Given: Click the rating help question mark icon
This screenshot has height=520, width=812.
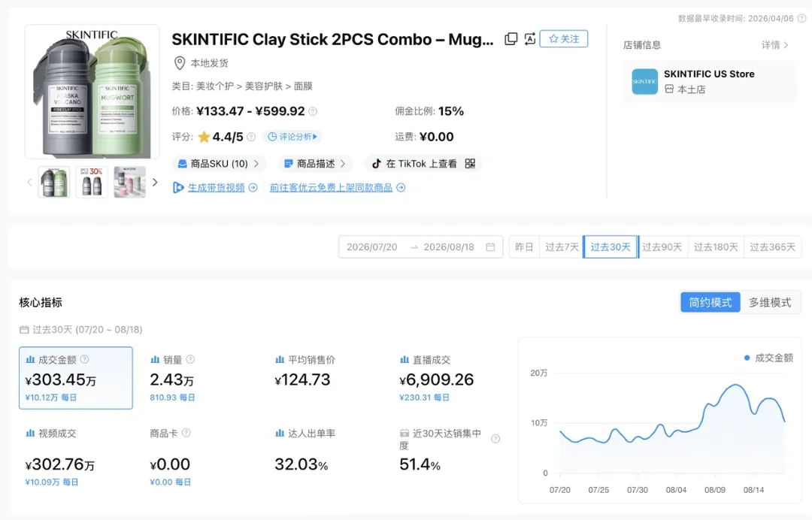Looking at the screenshot, I should click(251, 137).
